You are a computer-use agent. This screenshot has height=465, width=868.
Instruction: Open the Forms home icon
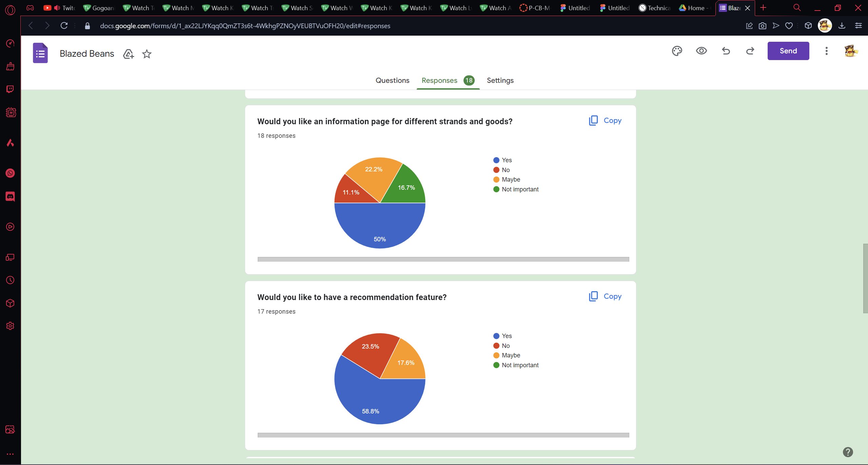click(x=40, y=53)
